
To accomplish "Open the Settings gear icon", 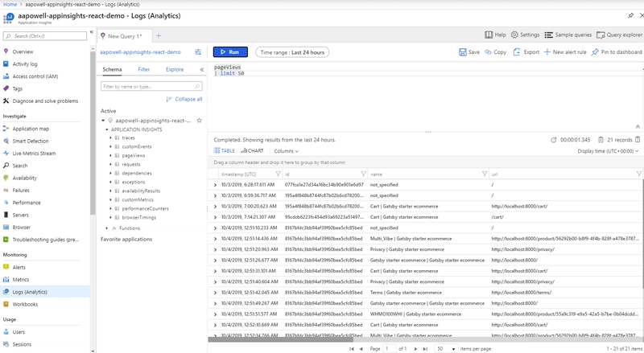I will click(525, 35).
